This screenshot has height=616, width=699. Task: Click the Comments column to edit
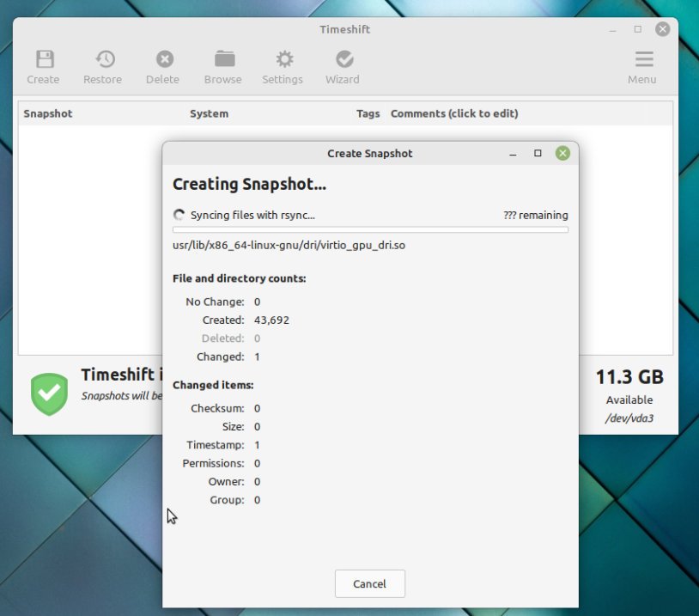[x=454, y=113]
